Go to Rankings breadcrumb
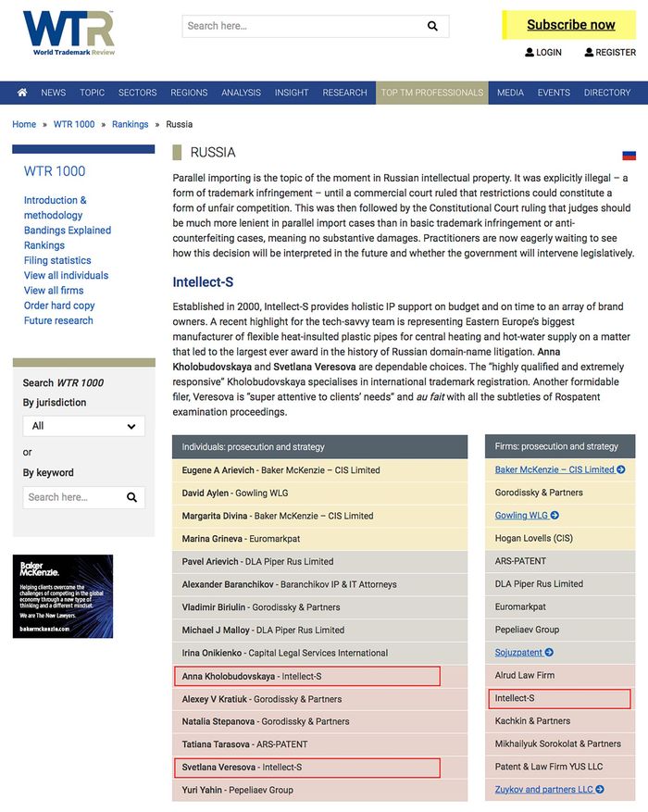Viewport: 648px width, 812px height. point(130,124)
